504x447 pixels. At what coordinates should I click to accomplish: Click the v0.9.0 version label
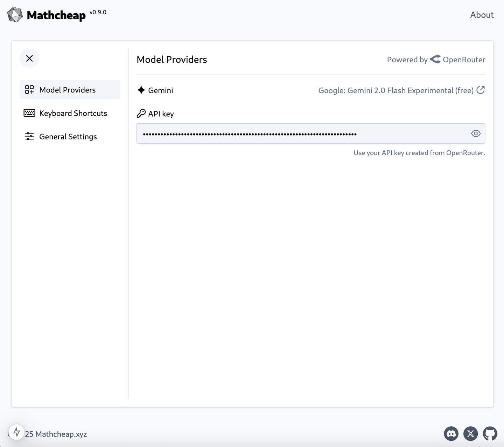[98, 12]
